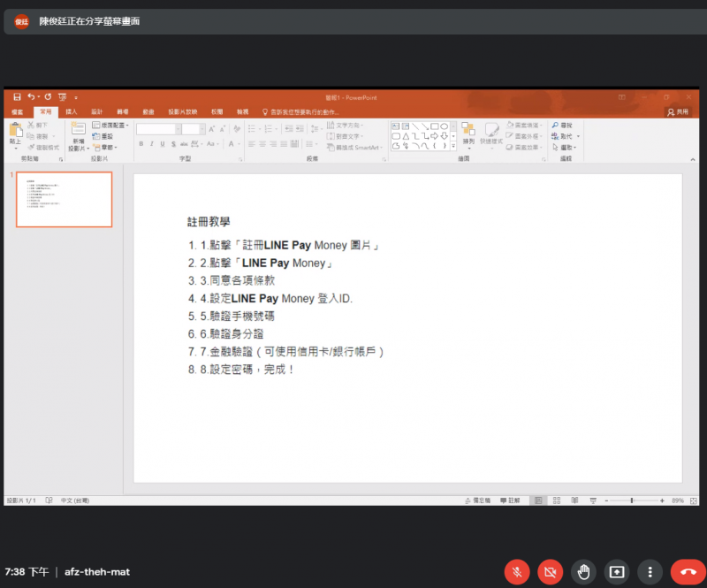Expand the shapes gallery more button
Screen dimensions: 707x588
[x=453, y=145]
